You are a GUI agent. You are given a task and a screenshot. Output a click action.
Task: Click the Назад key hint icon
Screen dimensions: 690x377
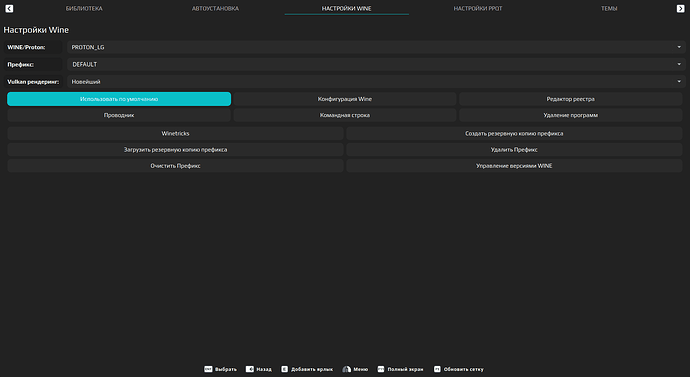click(250, 369)
